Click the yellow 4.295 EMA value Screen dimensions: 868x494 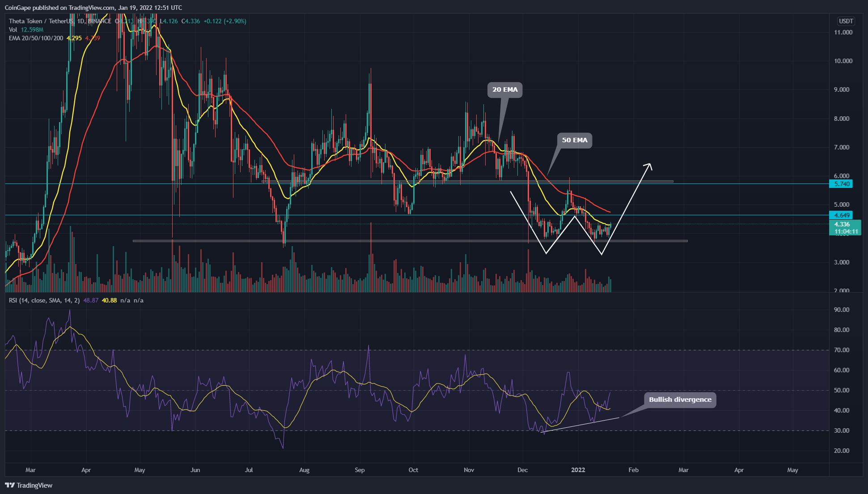coord(74,38)
